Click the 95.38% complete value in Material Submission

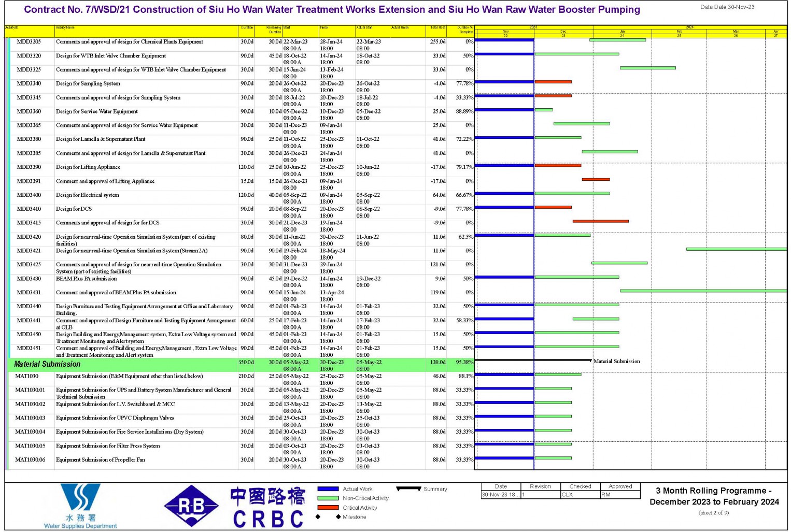(x=464, y=363)
